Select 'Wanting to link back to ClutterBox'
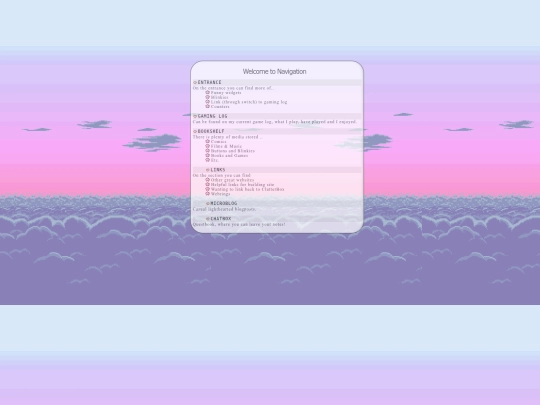This screenshot has width=540, height=405. pos(247,189)
